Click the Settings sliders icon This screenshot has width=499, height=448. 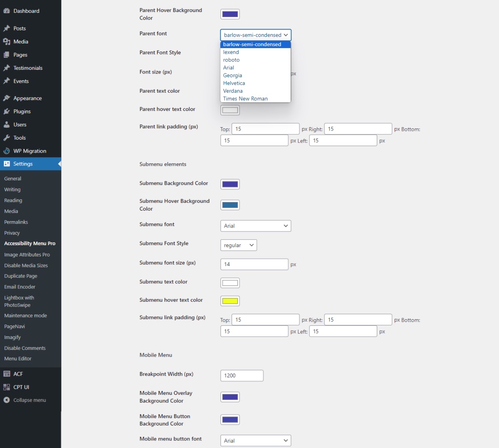[x=7, y=164]
